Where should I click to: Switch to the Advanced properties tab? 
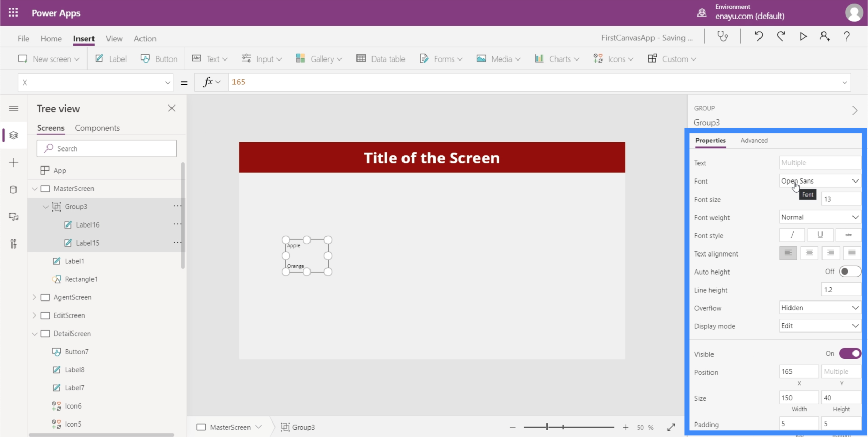754,140
